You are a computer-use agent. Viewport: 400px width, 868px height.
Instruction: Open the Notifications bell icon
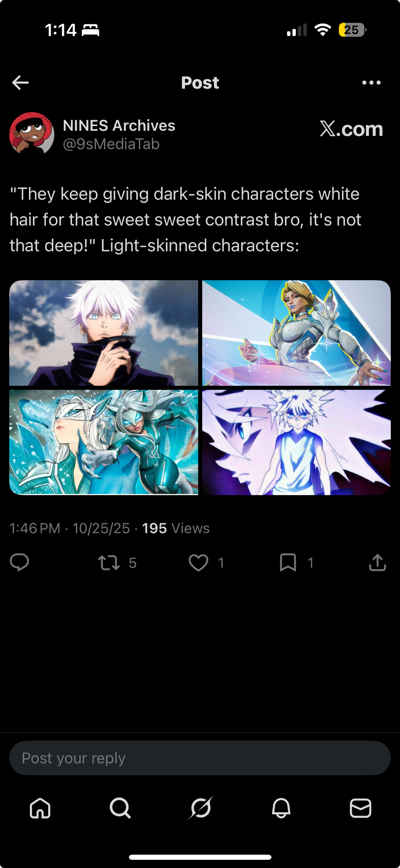281,808
